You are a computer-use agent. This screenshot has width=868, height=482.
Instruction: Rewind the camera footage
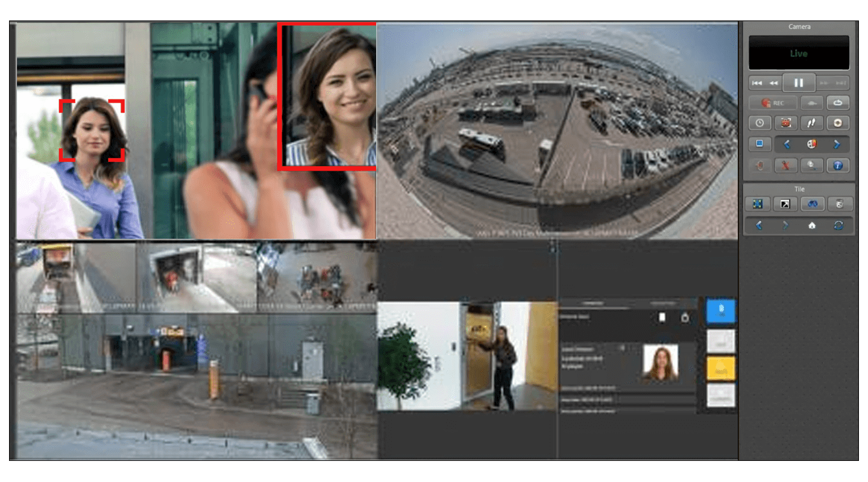pos(773,83)
